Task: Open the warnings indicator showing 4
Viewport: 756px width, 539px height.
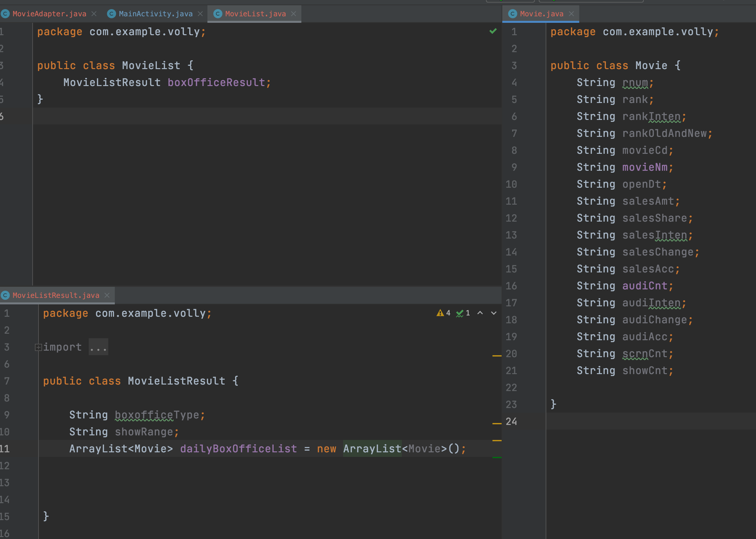Action: pyautogui.click(x=444, y=313)
